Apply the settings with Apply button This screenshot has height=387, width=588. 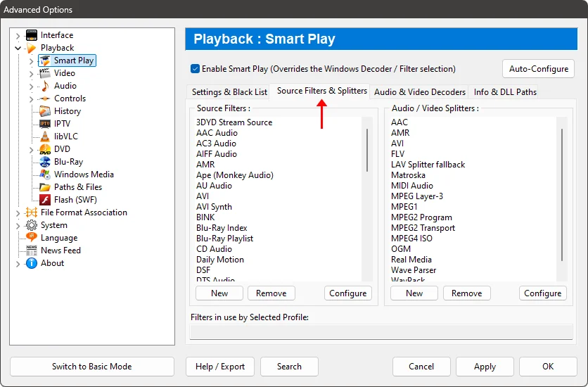[485, 367]
